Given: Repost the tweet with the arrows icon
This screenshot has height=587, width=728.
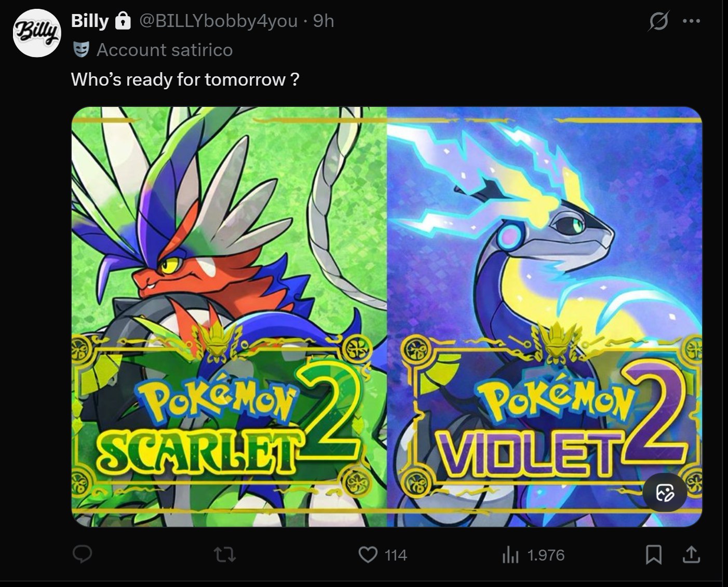Looking at the screenshot, I should (x=225, y=555).
